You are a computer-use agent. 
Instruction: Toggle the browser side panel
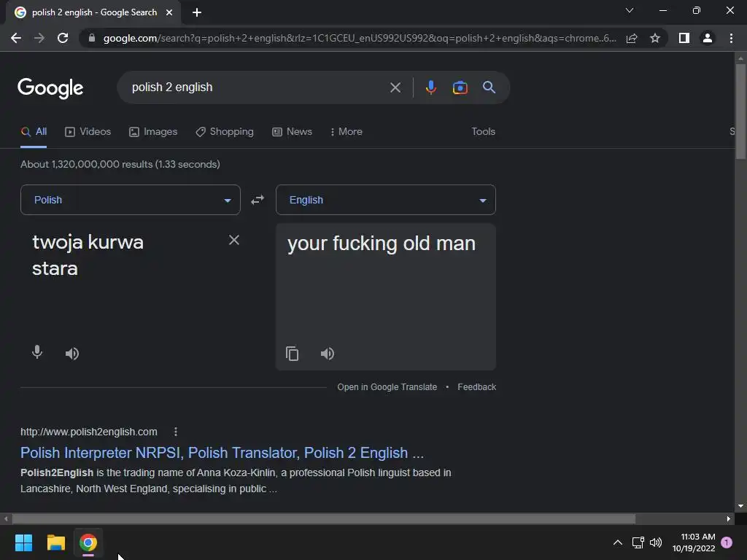tap(684, 38)
